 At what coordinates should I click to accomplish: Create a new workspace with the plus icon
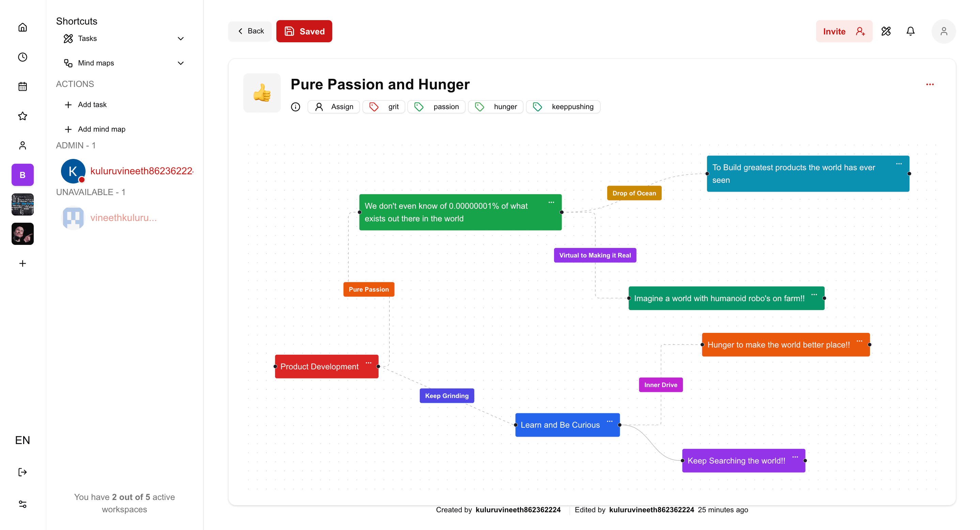click(22, 263)
